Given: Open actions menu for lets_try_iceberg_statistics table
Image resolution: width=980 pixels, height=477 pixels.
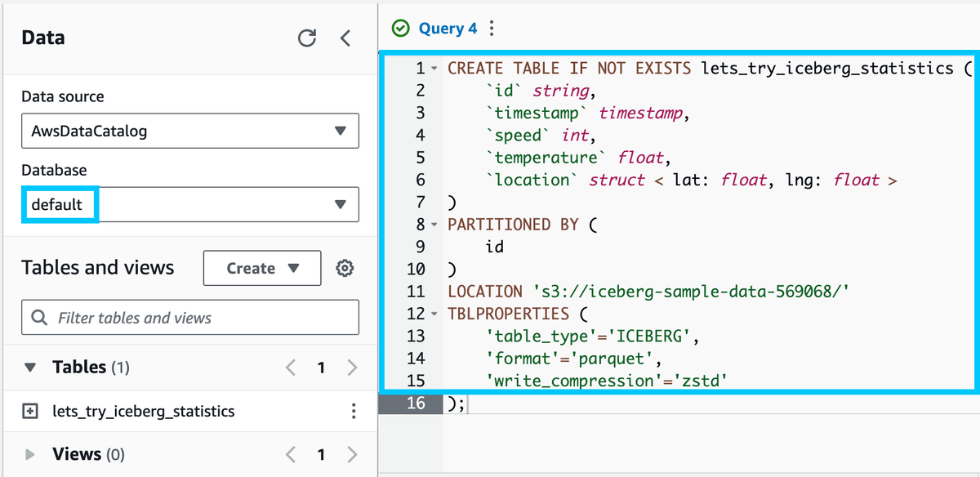Looking at the screenshot, I should pyautogui.click(x=353, y=411).
